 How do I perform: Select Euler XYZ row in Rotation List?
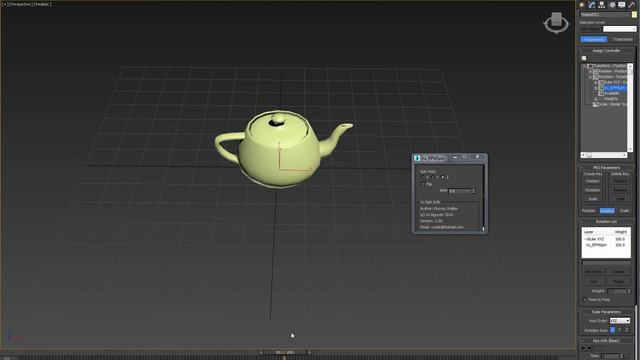tap(606, 239)
